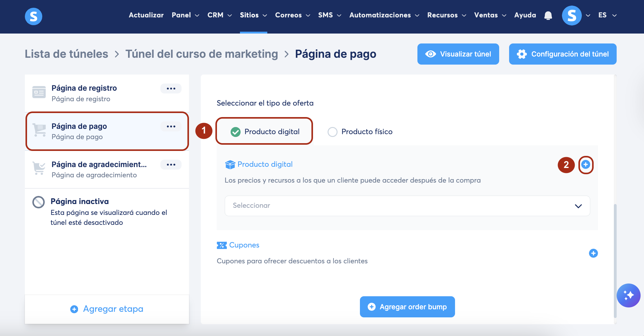Go back to Lista de túneles breadcrumb
This screenshot has height=336, width=644.
click(x=67, y=54)
